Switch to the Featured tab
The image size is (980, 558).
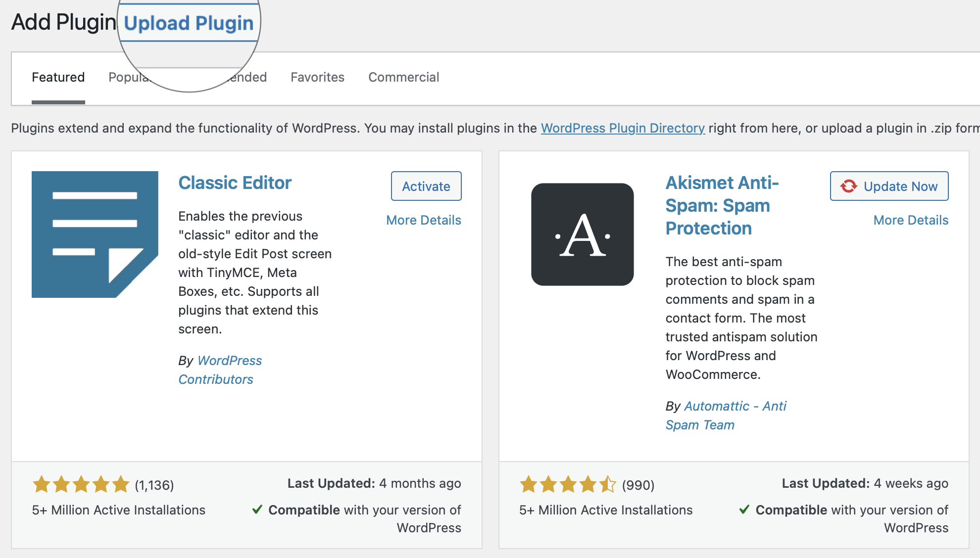click(x=58, y=77)
